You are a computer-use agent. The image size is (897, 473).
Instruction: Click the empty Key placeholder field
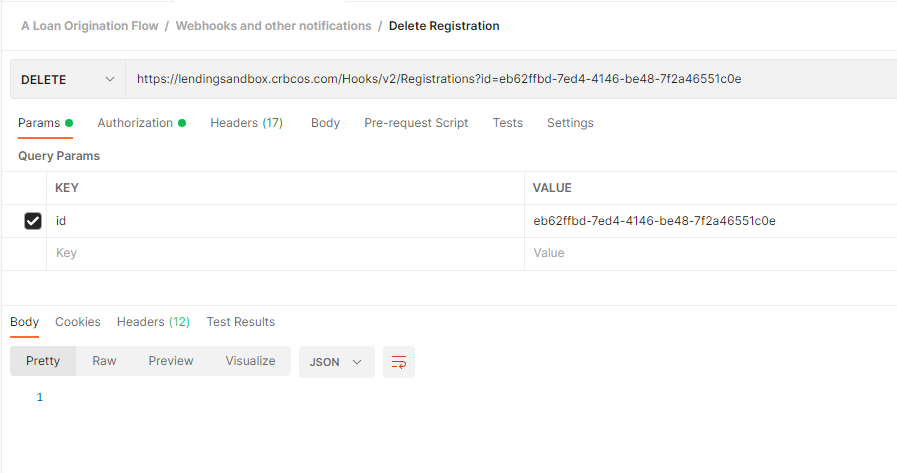click(285, 253)
